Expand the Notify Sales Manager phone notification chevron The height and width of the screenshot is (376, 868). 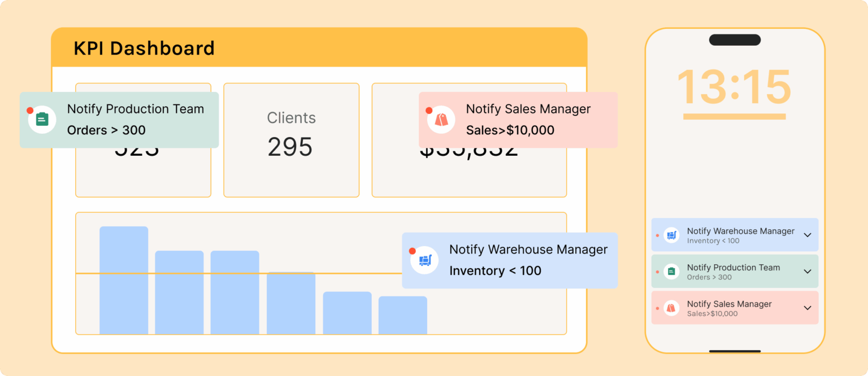[806, 308]
